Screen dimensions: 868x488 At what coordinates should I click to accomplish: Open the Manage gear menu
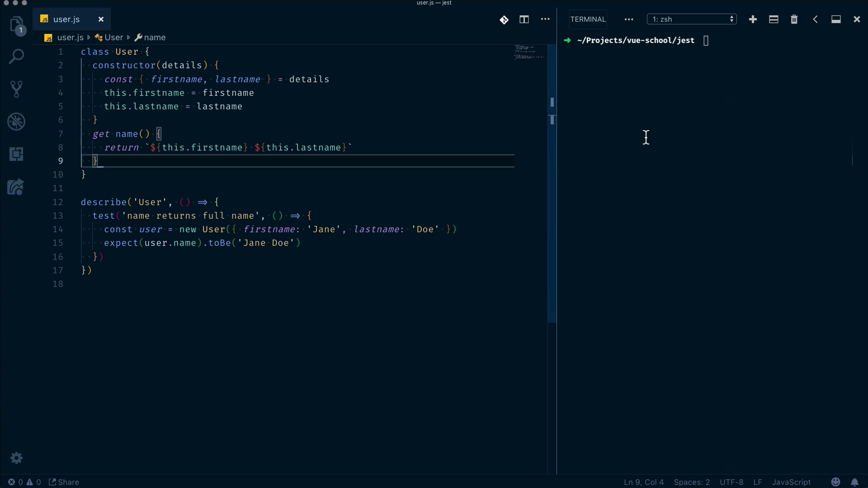tap(17, 458)
